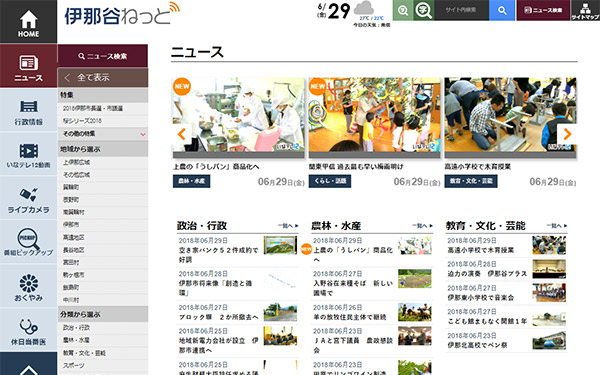Open the おくやみ section
600x375 pixels.
click(28, 286)
